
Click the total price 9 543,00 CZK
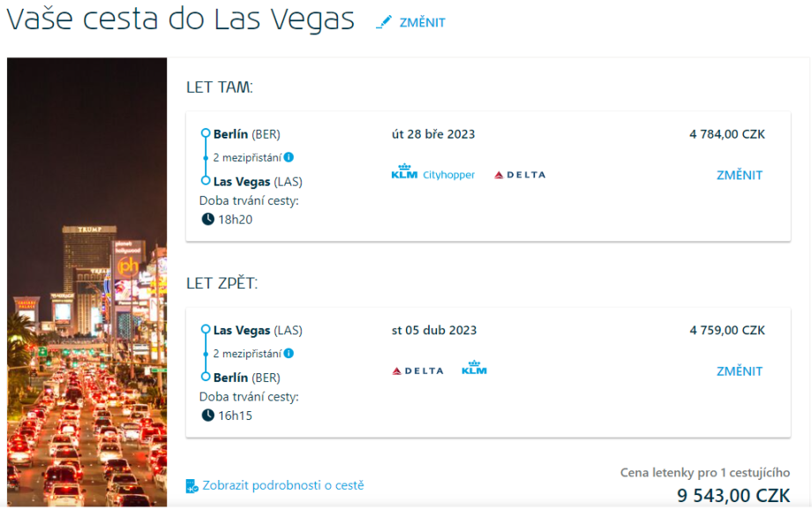733,495
